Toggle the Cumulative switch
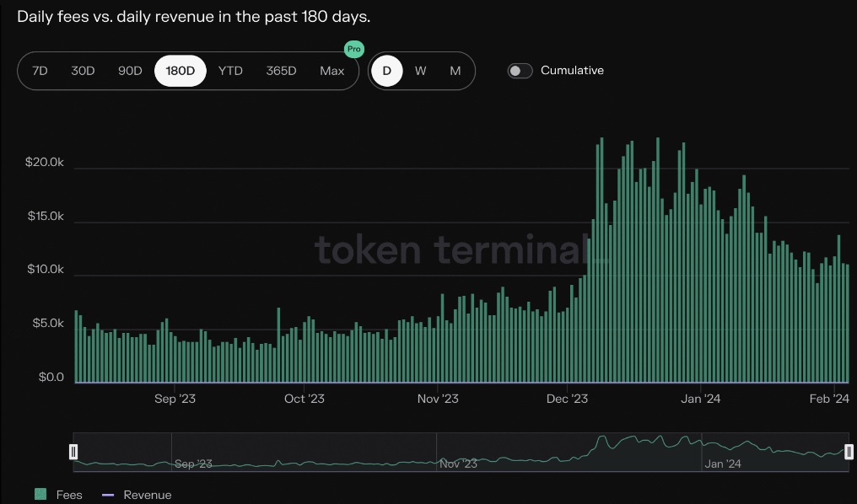This screenshot has height=504, width=857. pos(520,71)
